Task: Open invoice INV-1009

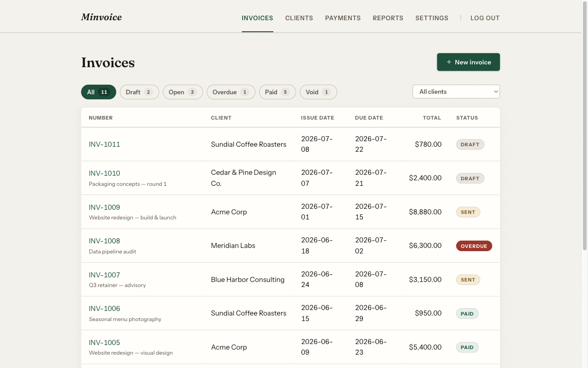Action: pyautogui.click(x=104, y=207)
